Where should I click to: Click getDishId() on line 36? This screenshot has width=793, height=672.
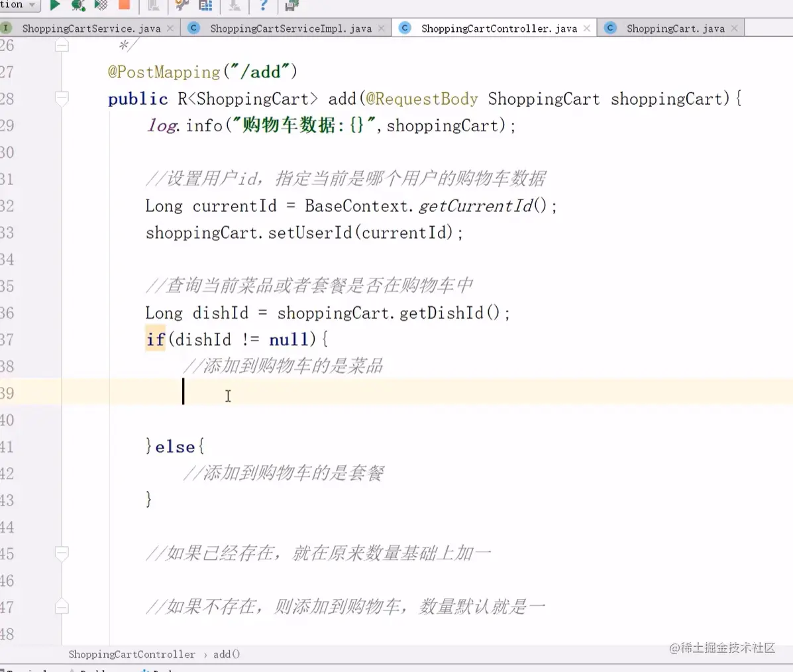450,313
